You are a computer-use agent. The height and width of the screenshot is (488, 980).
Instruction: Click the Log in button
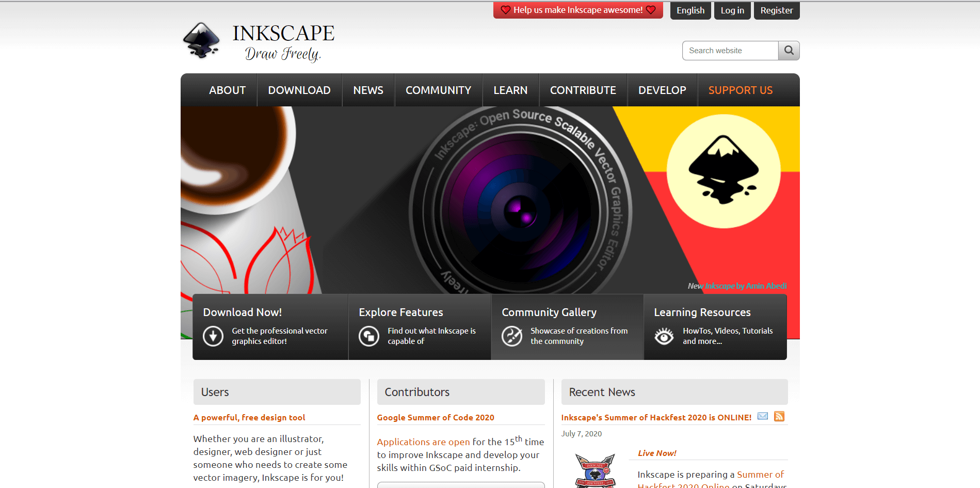[x=732, y=10]
